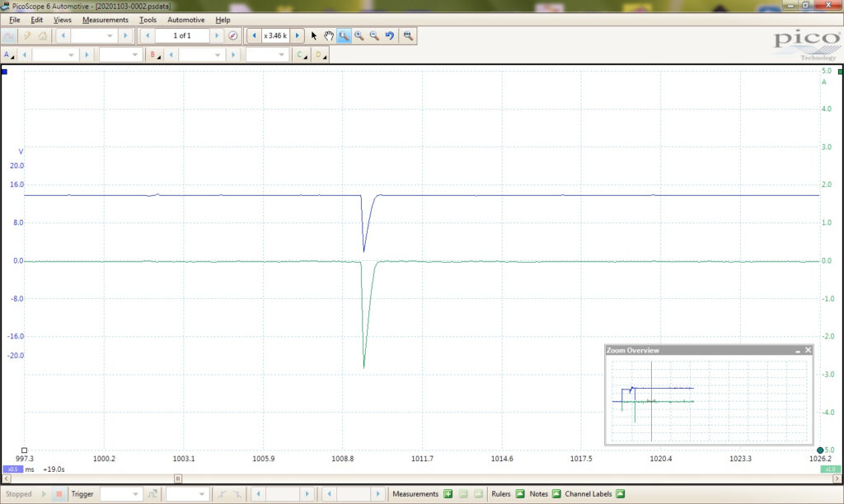The width and height of the screenshot is (844, 504).
Task: Decrease Channel B input range arrow
Action: click(x=171, y=54)
